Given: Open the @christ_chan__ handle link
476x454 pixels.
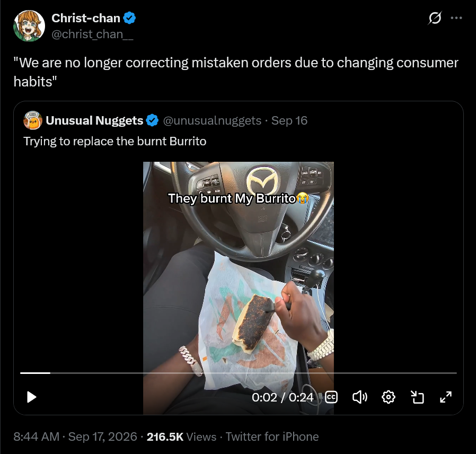Looking at the screenshot, I should (x=92, y=34).
